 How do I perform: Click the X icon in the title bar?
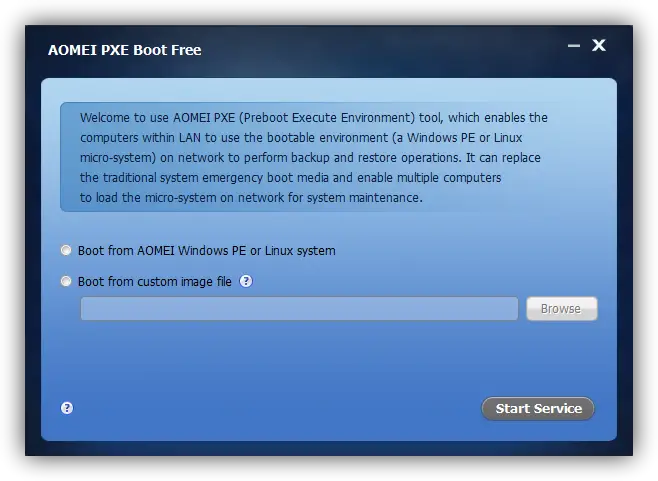tap(599, 45)
